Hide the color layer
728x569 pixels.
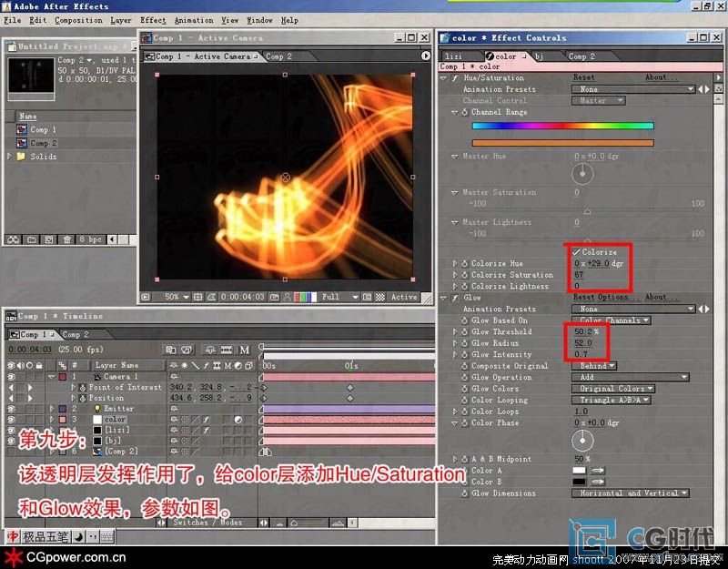[11, 420]
